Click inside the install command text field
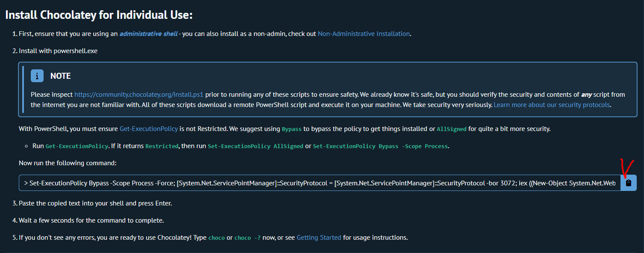Screen dimensions: 644x253 click(320, 183)
